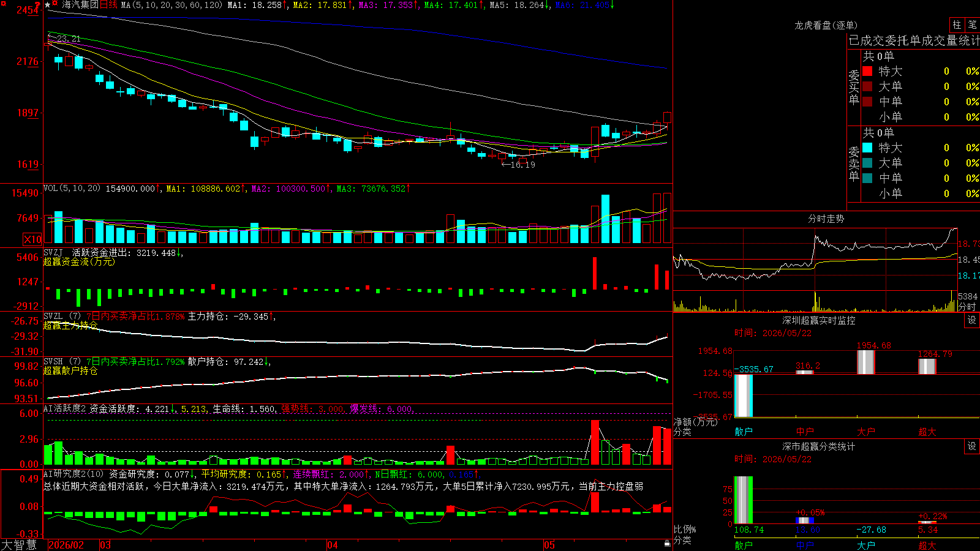
Task: Click the 超赢资金流(万元) label
Action: point(79,261)
